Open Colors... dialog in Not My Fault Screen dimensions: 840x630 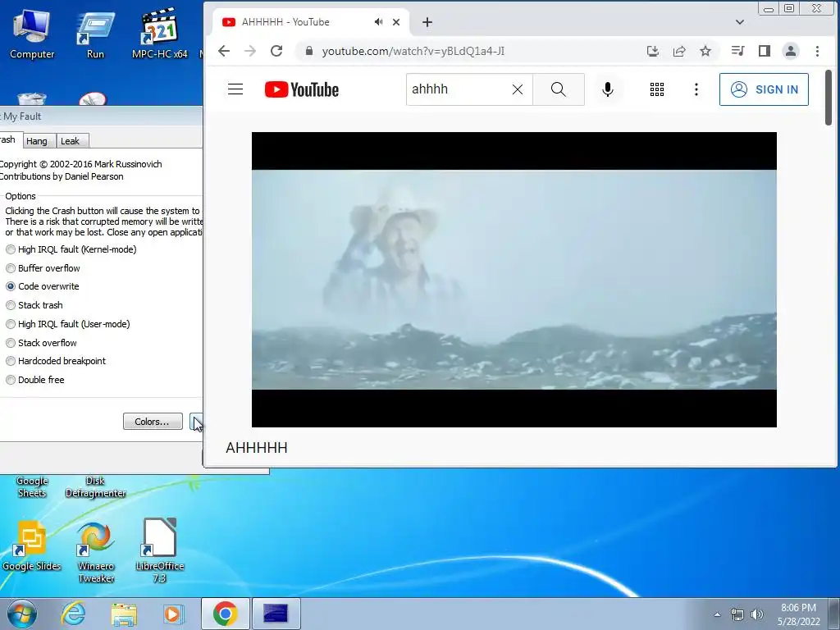point(153,422)
